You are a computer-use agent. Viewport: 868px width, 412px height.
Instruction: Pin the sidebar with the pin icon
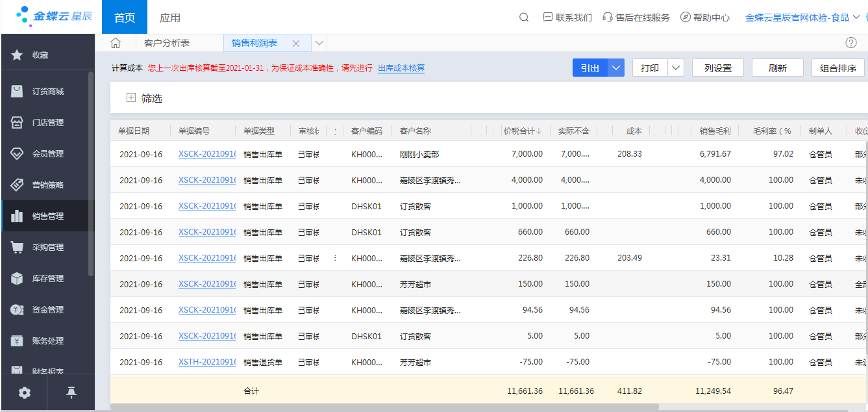click(x=71, y=393)
